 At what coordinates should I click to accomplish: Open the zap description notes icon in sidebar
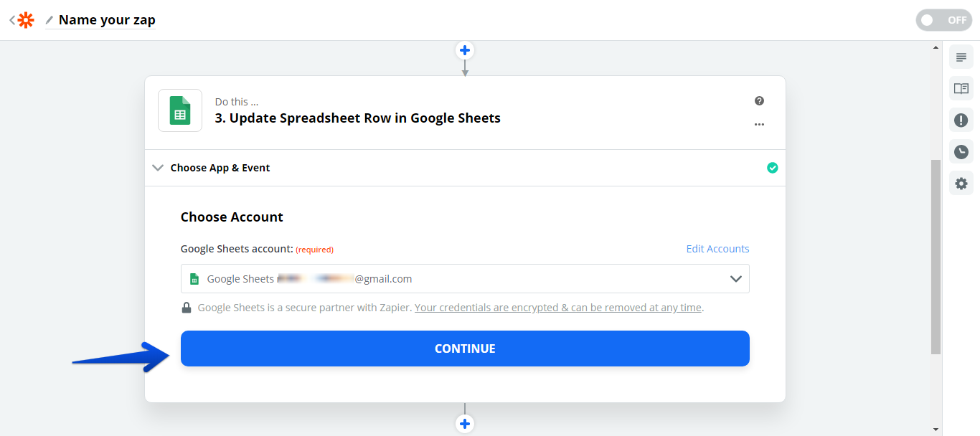[961, 57]
